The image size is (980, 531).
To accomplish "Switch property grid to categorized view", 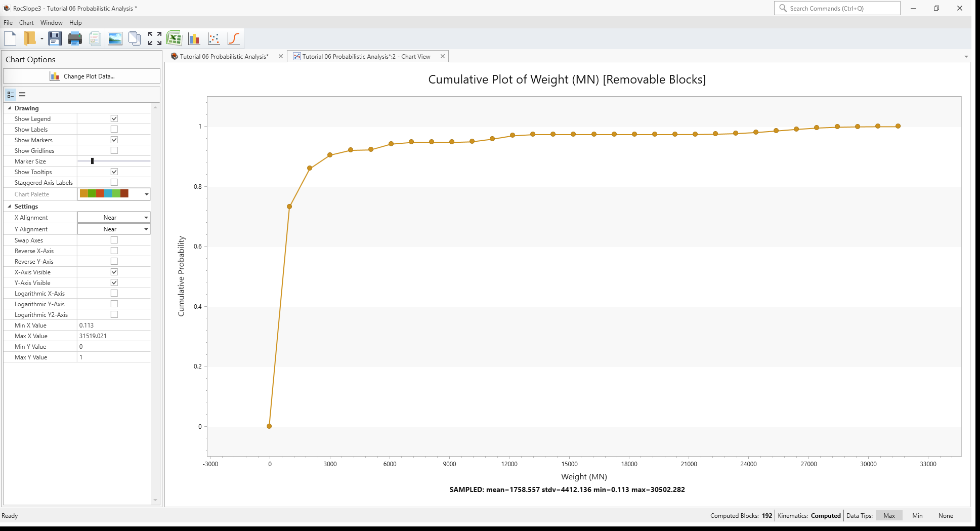I will [x=11, y=95].
